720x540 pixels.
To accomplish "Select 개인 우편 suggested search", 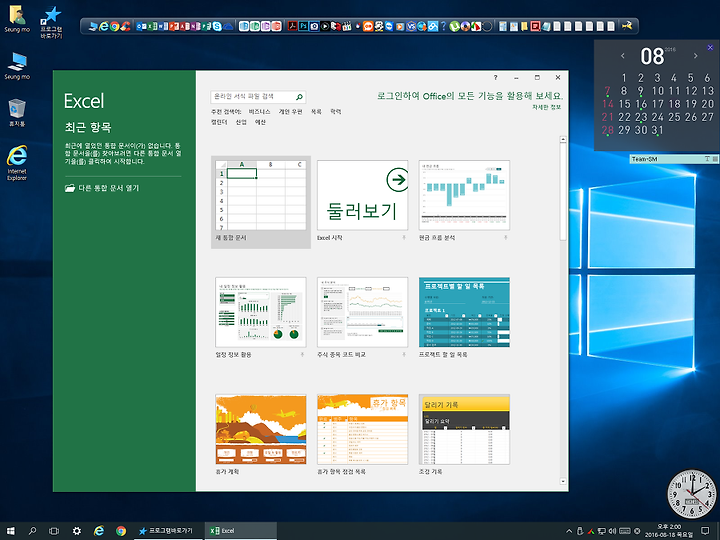I will (x=290, y=112).
